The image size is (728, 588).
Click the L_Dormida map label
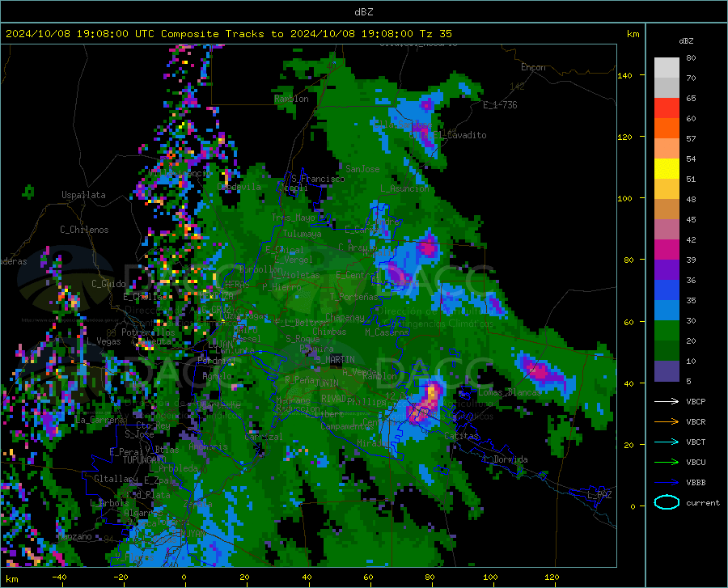click(x=506, y=459)
